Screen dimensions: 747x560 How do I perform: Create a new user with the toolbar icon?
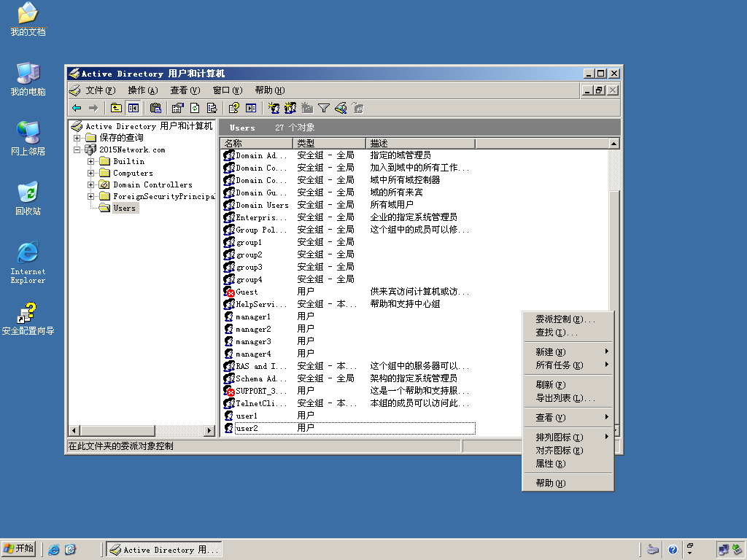pos(274,109)
